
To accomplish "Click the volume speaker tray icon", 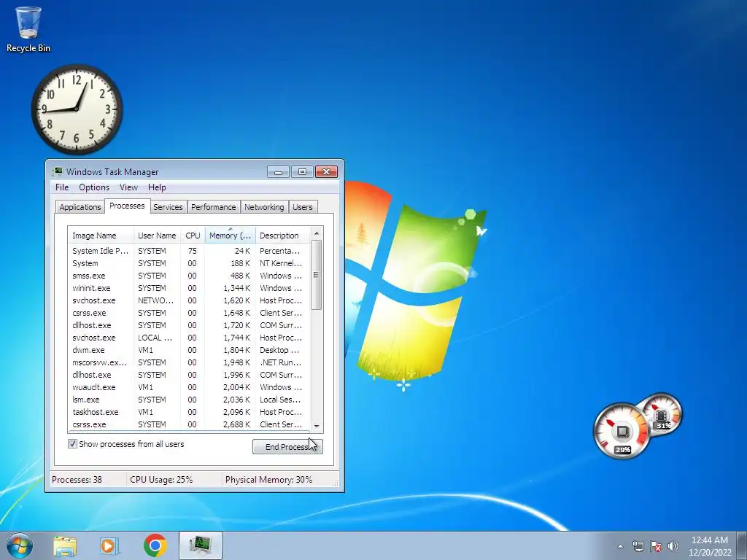I will [673, 546].
